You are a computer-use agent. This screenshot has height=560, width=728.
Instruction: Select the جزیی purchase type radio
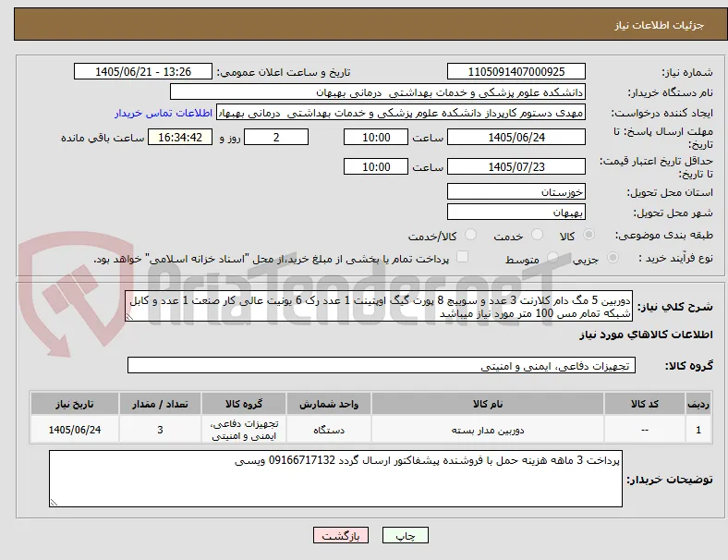click(613, 257)
